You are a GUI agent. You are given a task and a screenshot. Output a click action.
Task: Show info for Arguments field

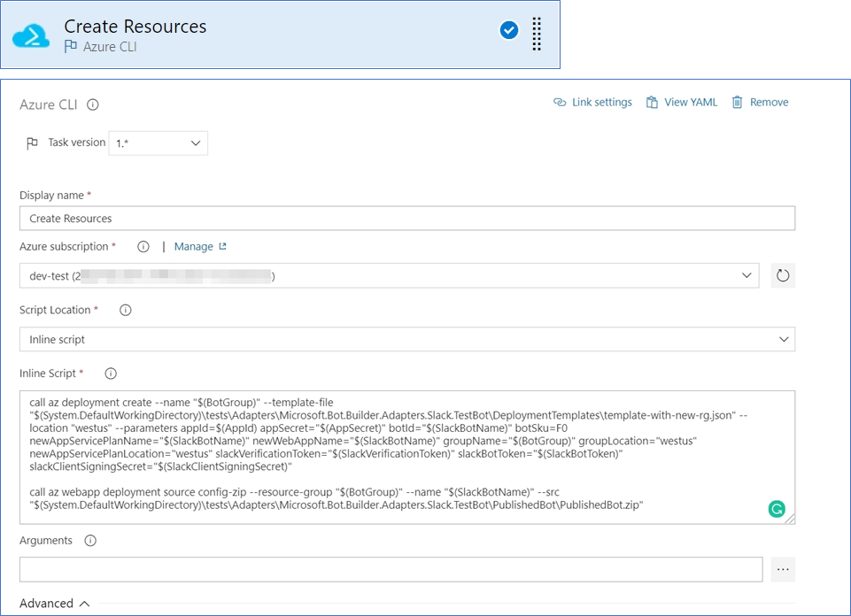[x=90, y=541]
